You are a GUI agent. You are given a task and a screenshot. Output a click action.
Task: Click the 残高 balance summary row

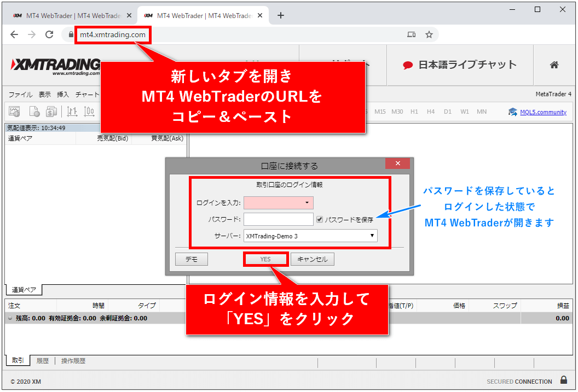point(289,318)
